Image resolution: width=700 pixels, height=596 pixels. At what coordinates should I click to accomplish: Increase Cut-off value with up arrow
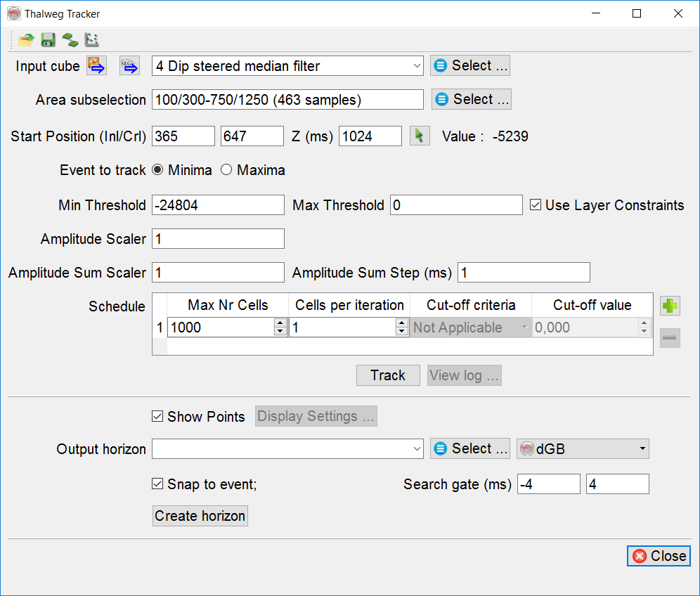click(644, 323)
